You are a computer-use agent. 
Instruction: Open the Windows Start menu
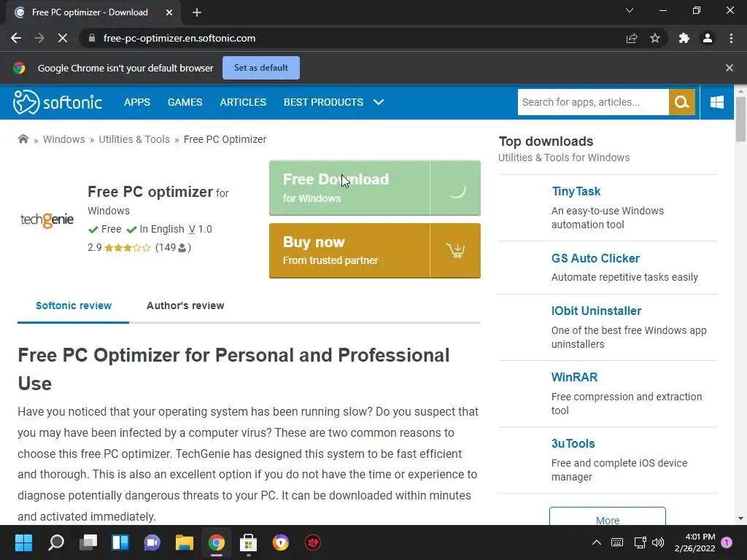[23, 542]
